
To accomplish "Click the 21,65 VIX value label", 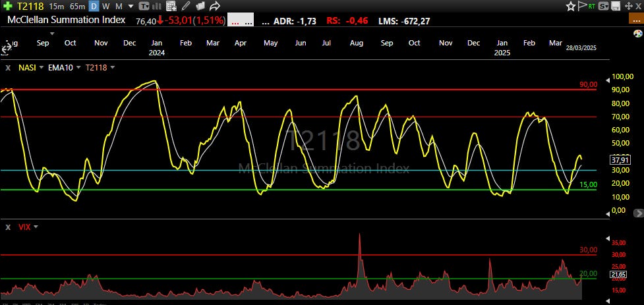I will click(x=619, y=275).
